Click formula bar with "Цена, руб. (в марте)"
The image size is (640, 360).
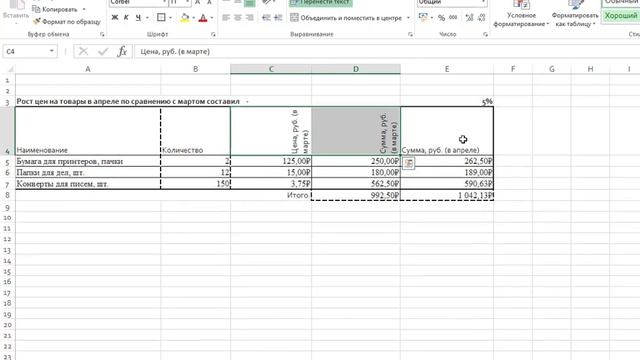click(387, 51)
